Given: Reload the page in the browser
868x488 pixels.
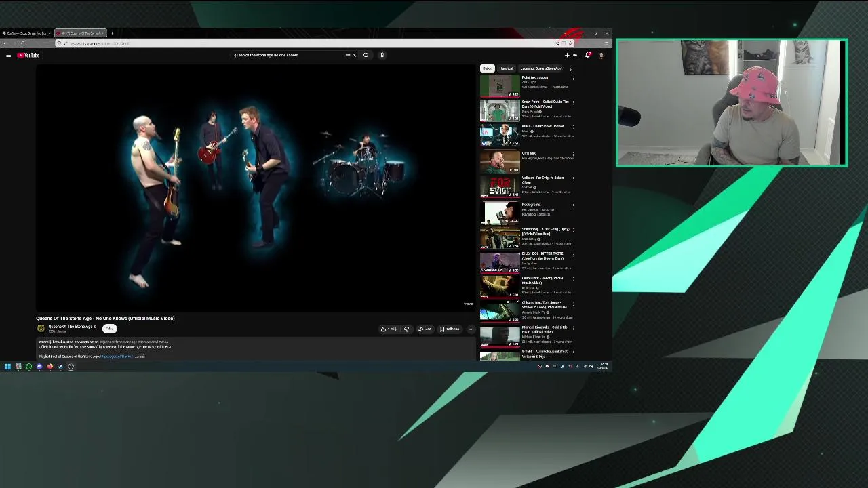Looking at the screenshot, I should (22, 43).
